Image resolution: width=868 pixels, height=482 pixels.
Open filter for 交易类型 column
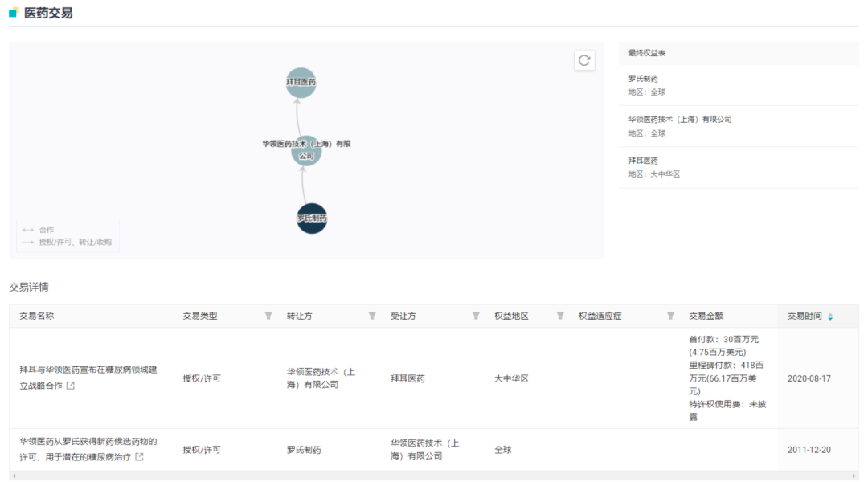point(268,316)
